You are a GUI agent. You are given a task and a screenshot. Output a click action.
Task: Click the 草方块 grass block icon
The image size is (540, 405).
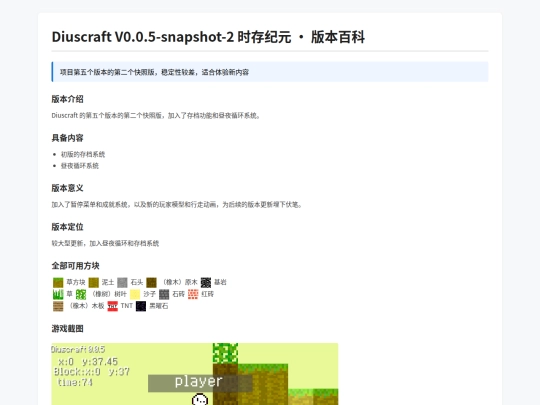[x=58, y=282]
